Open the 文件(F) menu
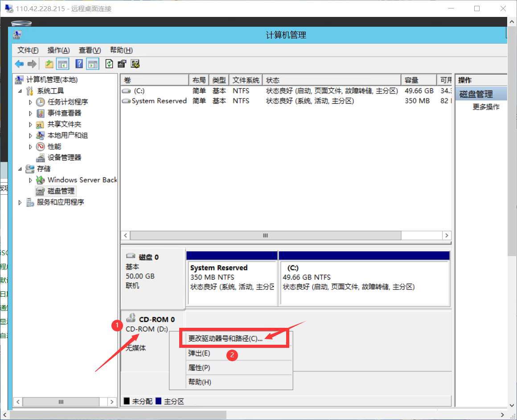 (x=28, y=50)
